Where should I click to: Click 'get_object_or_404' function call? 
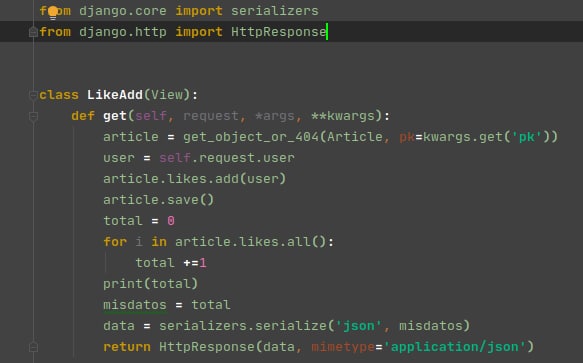(x=251, y=137)
